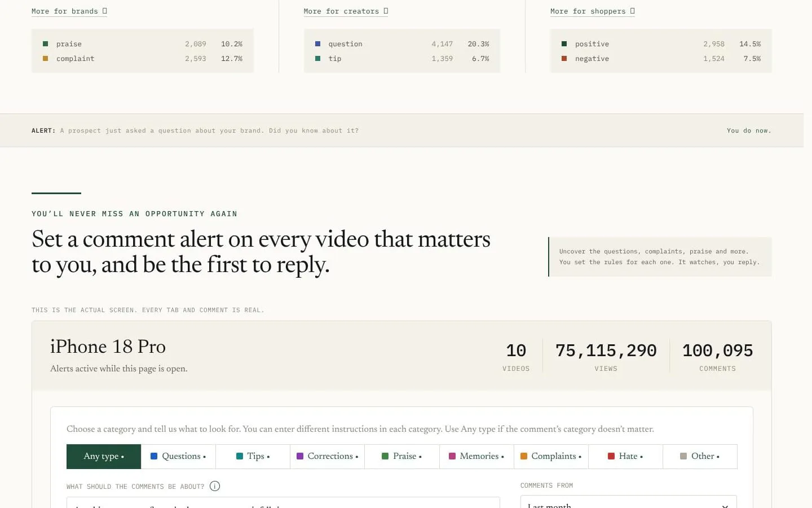Switch to the Questions tab

[178, 457]
